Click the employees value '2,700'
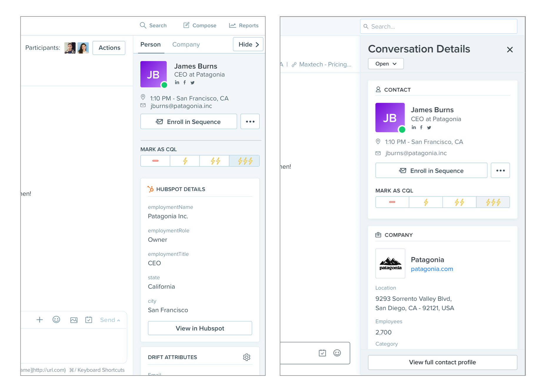The height and width of the screenshot is (392, 546). (x=384, y=332)
